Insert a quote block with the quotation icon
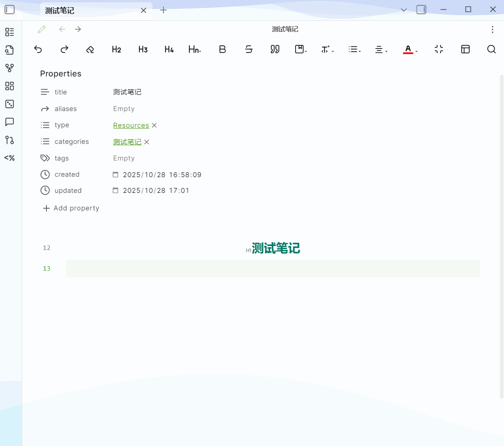 [x=275, y=49]
